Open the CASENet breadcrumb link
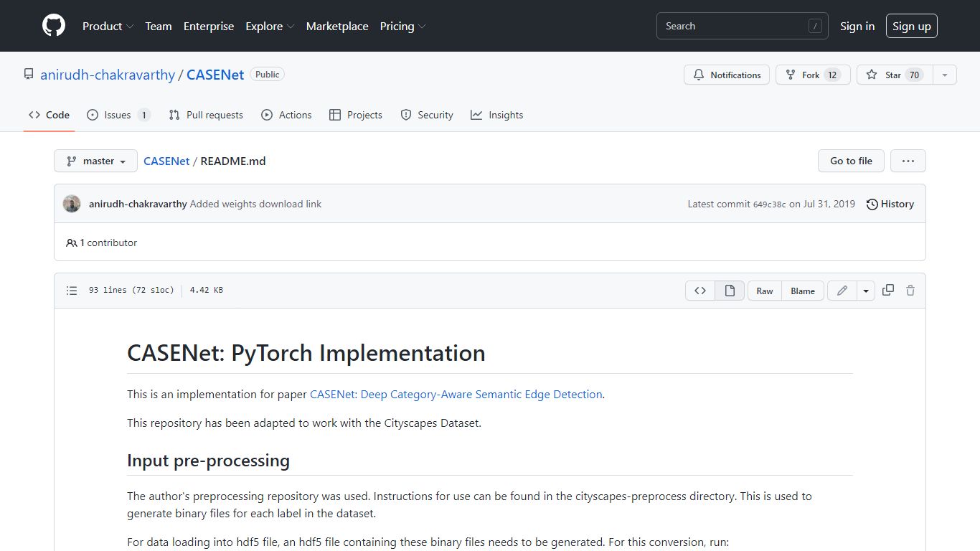Image resolution: width=980 pixels, height=551 pixels. pos(166,161)
